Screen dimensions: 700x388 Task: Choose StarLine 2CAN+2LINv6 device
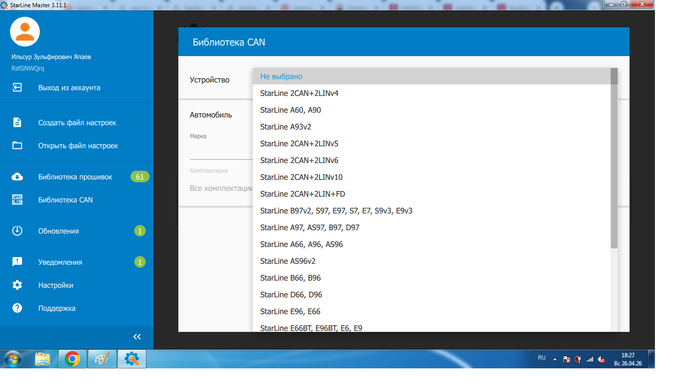(x=432, y=160)
